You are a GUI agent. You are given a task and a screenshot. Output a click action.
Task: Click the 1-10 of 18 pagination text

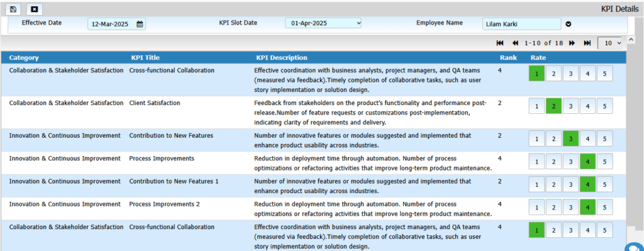543,43
